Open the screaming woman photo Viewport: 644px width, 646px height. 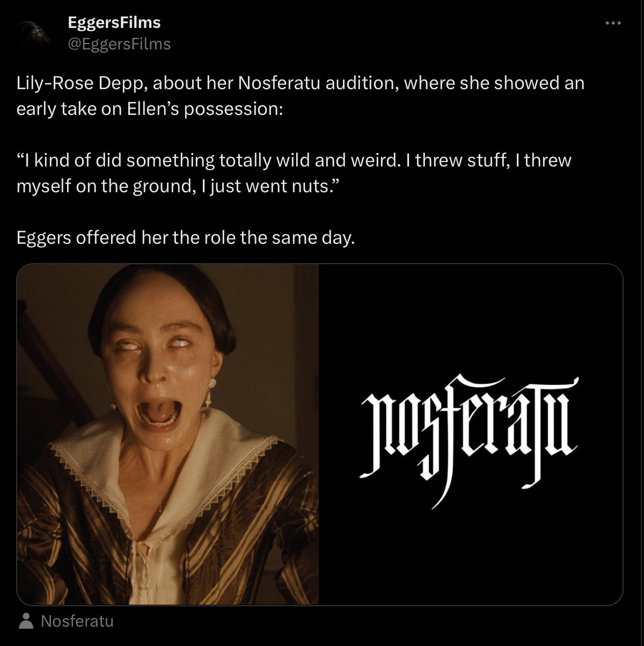[168, 434]
